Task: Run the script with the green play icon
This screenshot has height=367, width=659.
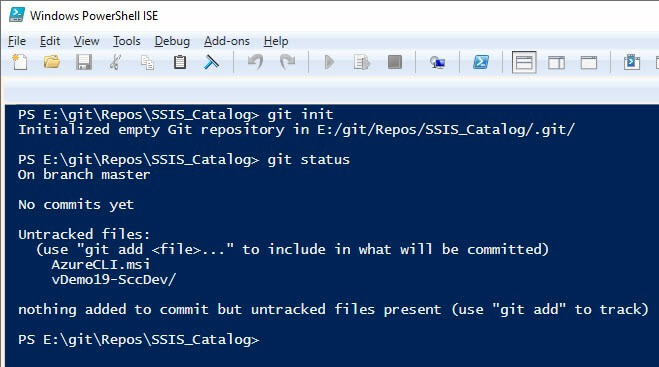Action: coord(329,62)
